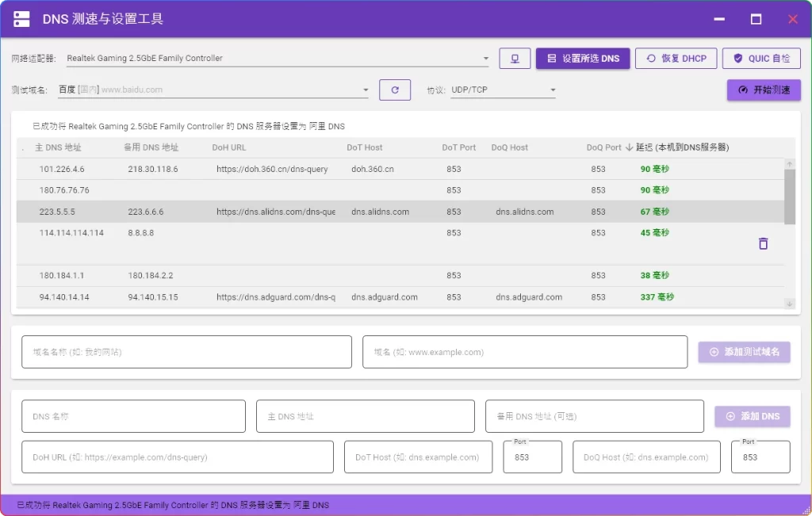Click the trash icon to delete 114.114.114.114
The image size is (812, 516).
(763, 244)
